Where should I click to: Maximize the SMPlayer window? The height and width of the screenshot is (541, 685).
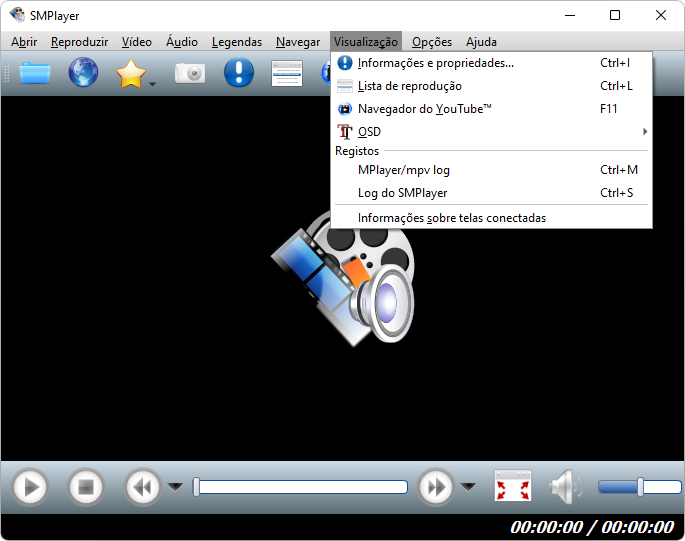point(615,15)
